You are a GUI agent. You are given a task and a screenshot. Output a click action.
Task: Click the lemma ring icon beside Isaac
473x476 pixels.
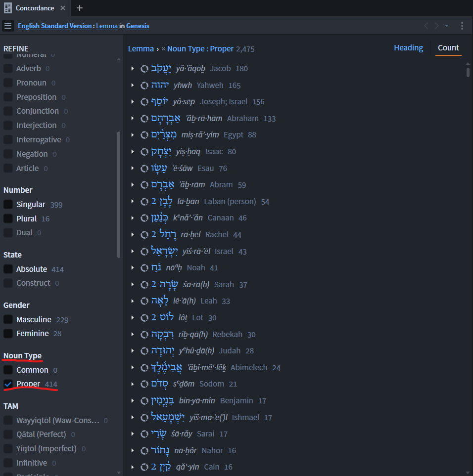pos(144,151)
